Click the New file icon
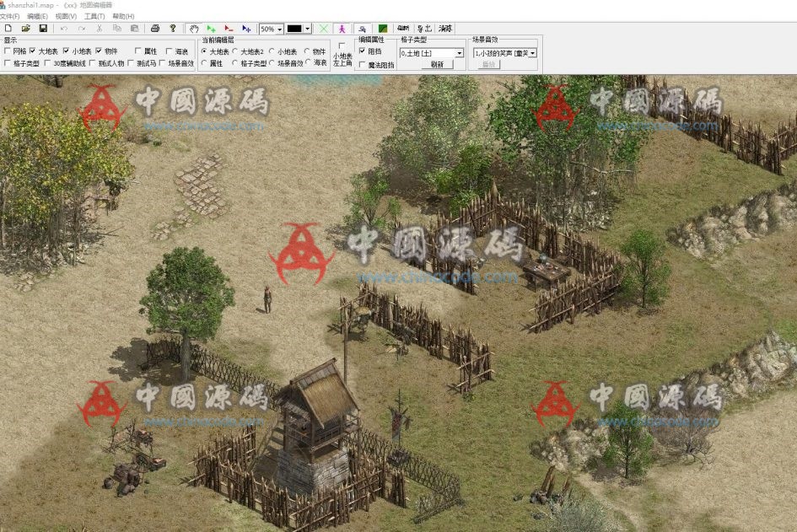The width and height of the screenshot is (797, 532). click(x=8, y=28)
